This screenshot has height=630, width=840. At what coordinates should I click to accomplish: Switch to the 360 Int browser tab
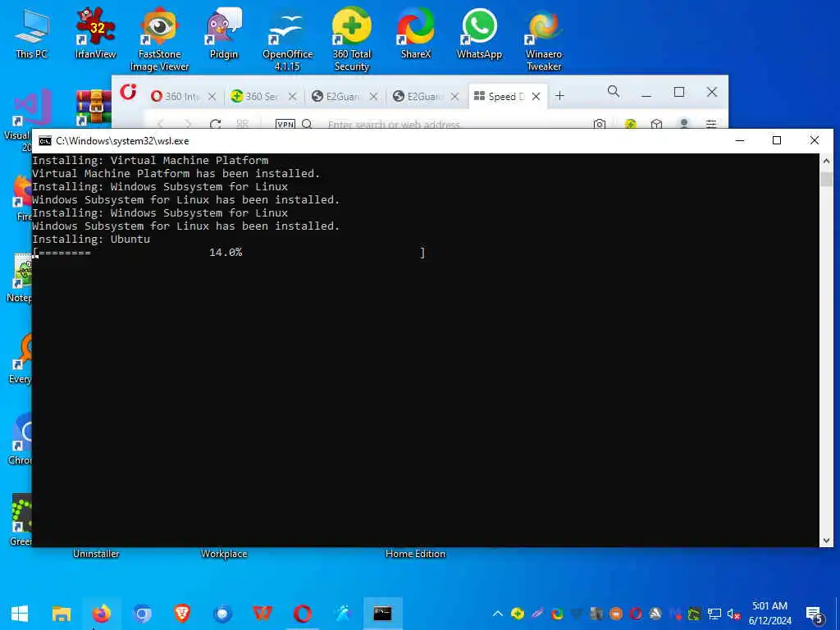pyautogui.click(x=182, y=97)
